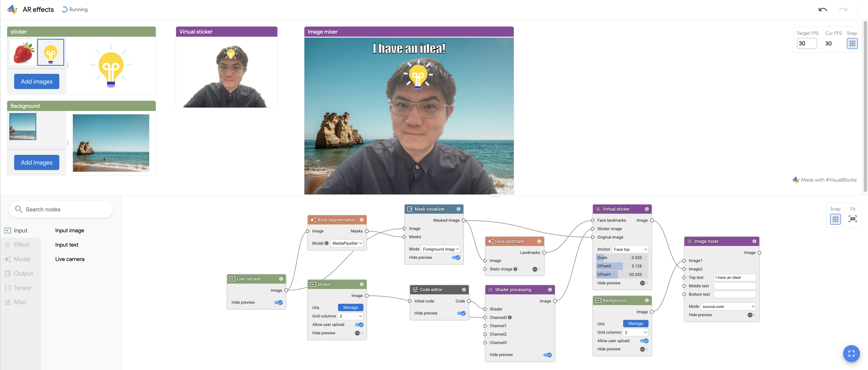Toggle the Snap grid icon beside Cur FPS
The image size is (868, 370).
coord(852,43)
